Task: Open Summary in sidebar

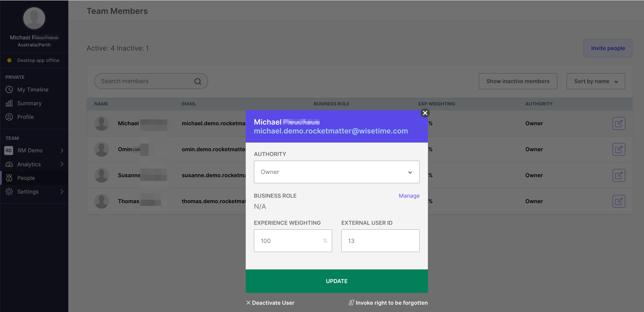Action: [x=29, y=103]
